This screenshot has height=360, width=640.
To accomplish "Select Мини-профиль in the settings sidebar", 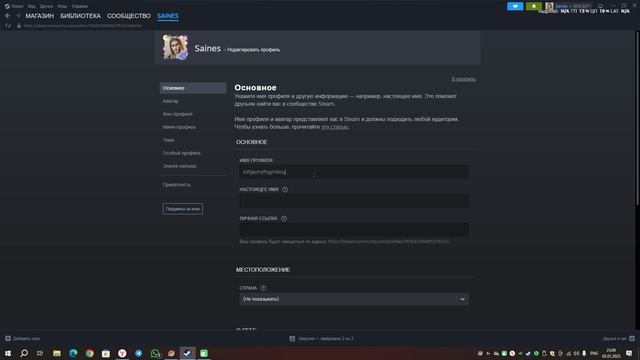I will tap(179, 127).
